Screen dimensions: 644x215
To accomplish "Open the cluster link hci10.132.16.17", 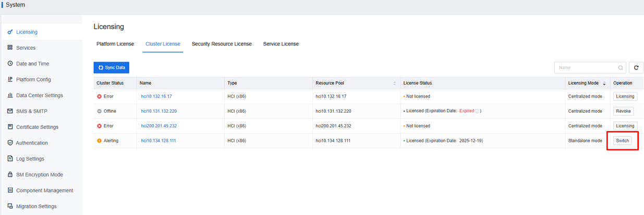I will point(156,97).
